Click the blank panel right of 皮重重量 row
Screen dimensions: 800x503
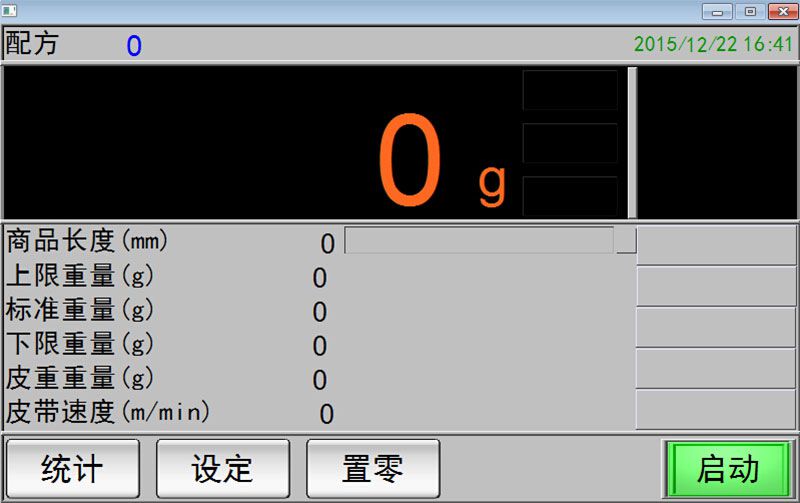(716, 369)
